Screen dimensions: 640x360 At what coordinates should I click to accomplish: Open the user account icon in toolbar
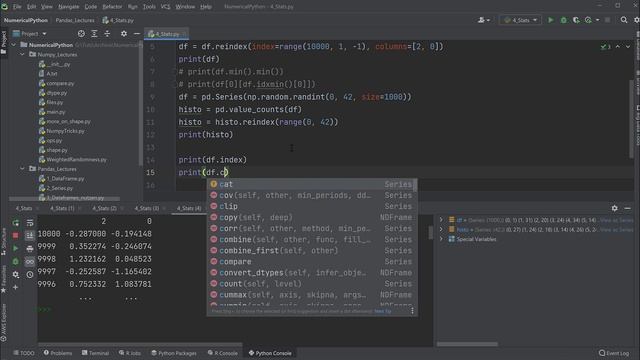(484, 20)
